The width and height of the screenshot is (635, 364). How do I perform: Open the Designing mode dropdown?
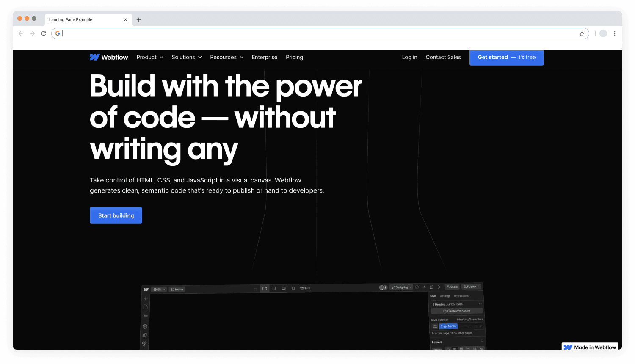(x=401, y=287)
